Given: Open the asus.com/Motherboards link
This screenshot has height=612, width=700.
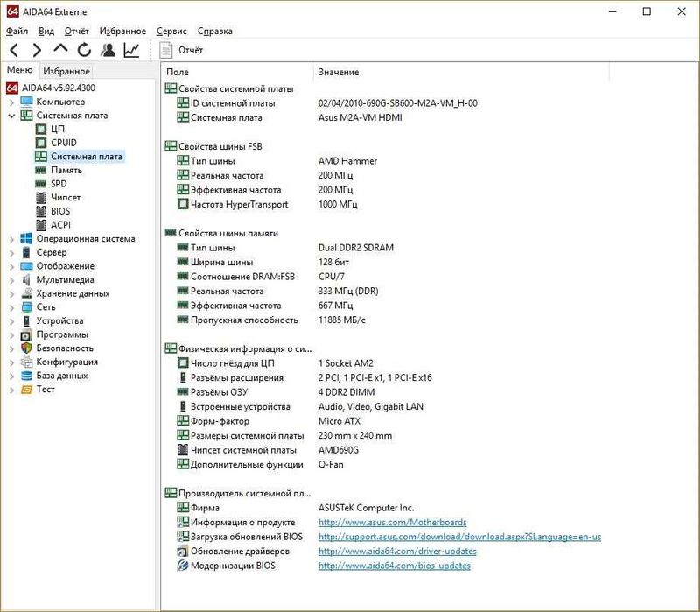Looking at the screenshot, I should click(x=392, y=522).
